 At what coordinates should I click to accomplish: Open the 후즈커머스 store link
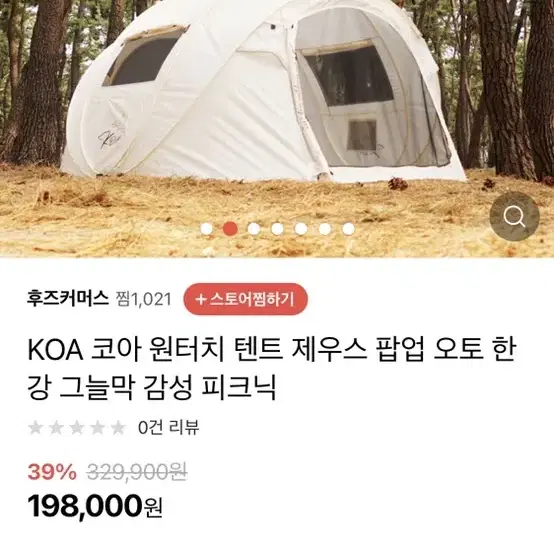67,299
